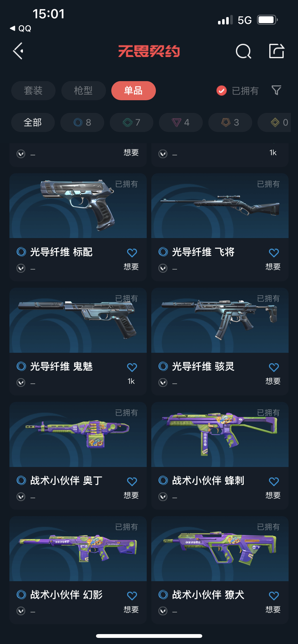Screen dimensions: 298x644
Task: Open the 战术小伙伴 蜂刺 weapon image
Action: (220, 435)
